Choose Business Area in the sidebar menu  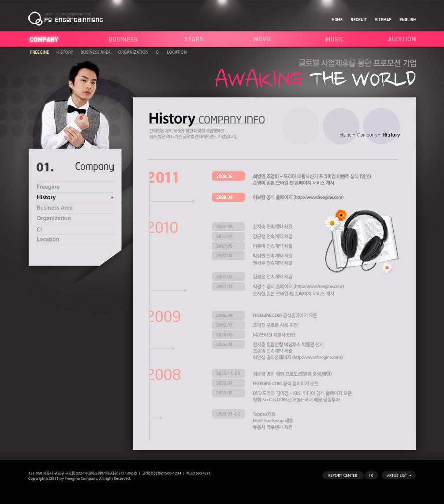(x=55, y=208)
